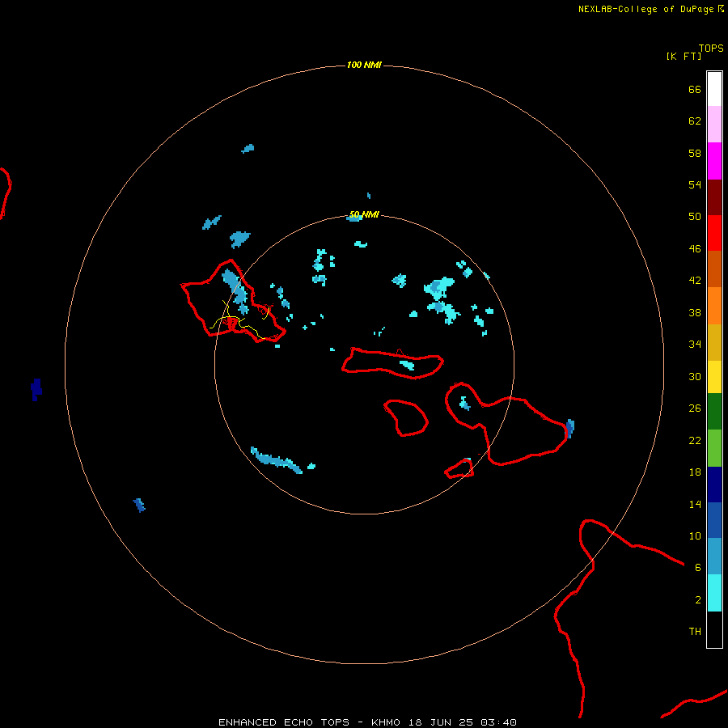Click the dark navy echo outside the 100 NMI ring
Viewport: 728px width, 728px height.
(x=36, y=389)
